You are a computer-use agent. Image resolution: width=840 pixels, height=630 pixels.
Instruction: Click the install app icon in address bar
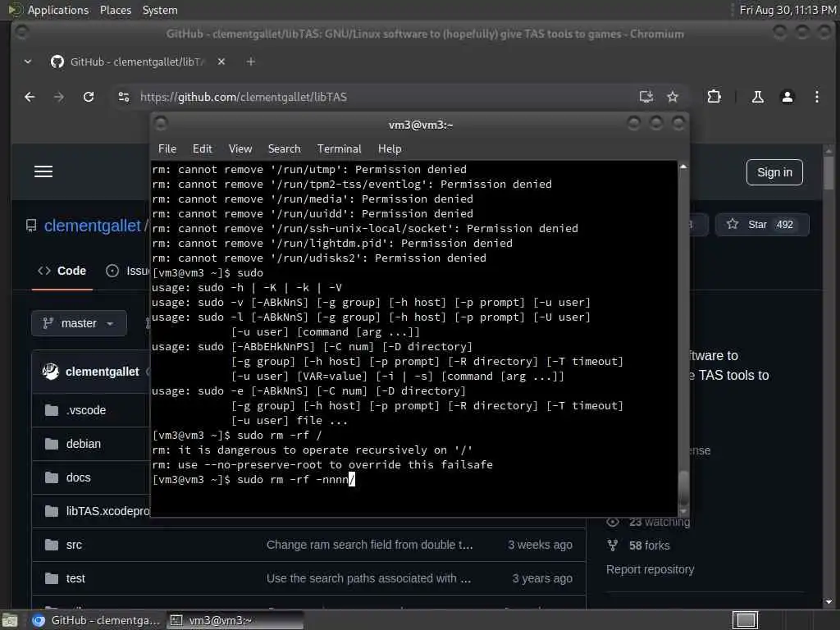click(x=646, y=97)
